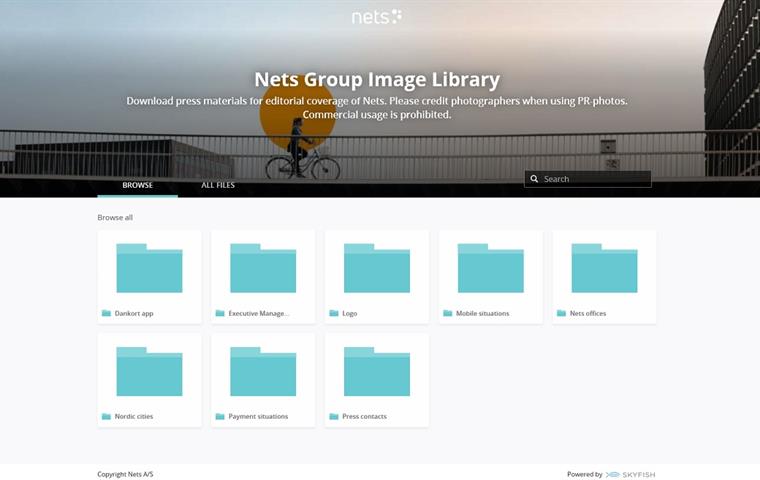Click the SKYFISH text link
The height and width of the screenshot is (480, 760).
point(639,475)
